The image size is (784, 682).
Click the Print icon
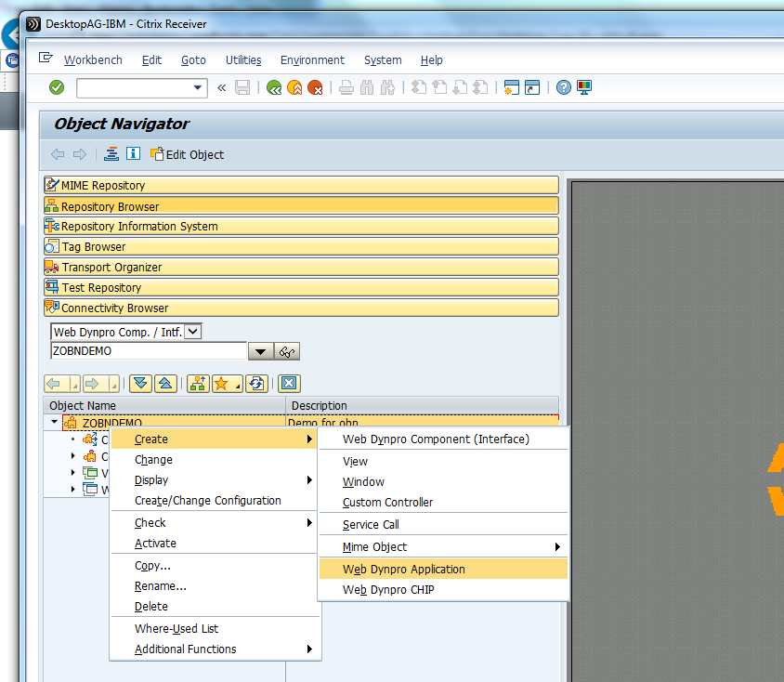tap(346, 88)
